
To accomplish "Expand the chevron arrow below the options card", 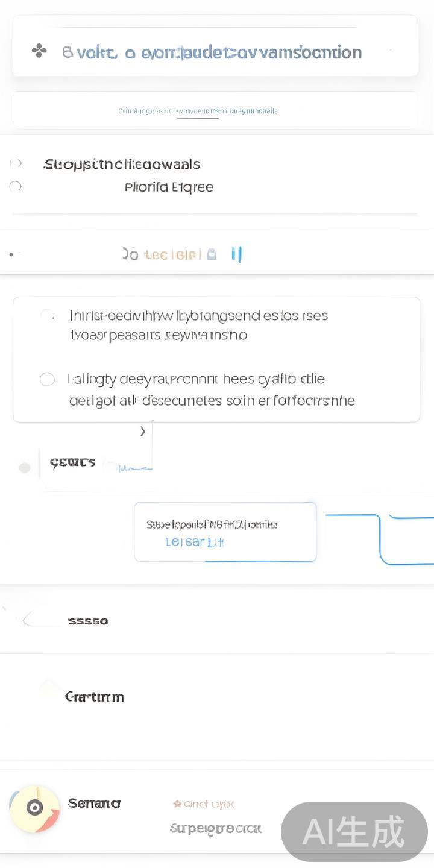I will (x=143, y=431).
